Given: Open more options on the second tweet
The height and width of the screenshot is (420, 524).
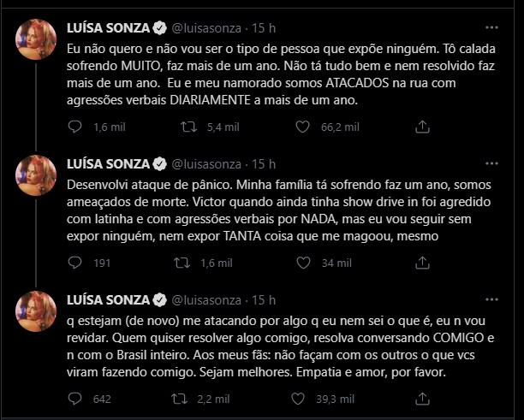Looking at the screenshot, I should (491, 163).
